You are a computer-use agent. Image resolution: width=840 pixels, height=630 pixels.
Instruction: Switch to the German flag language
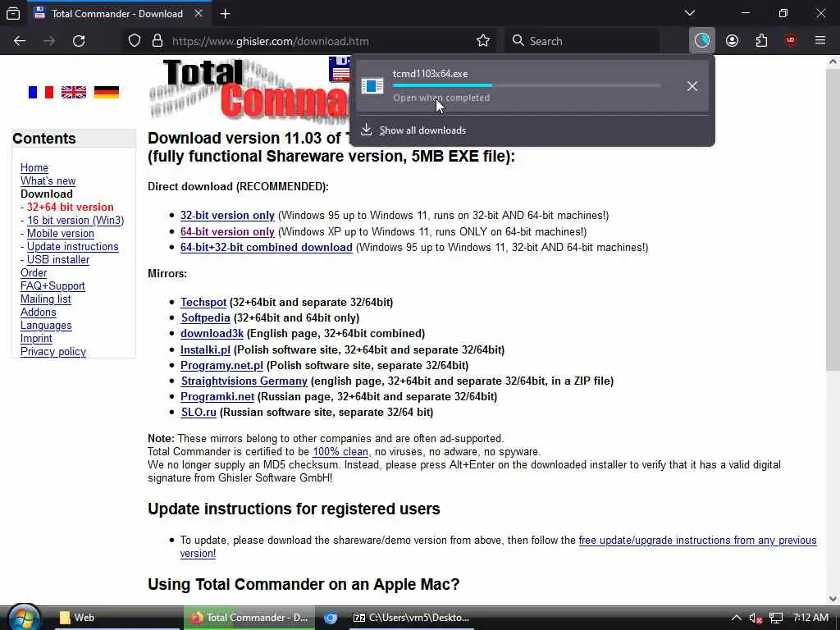pyautogui.click(x=107, y=92)
